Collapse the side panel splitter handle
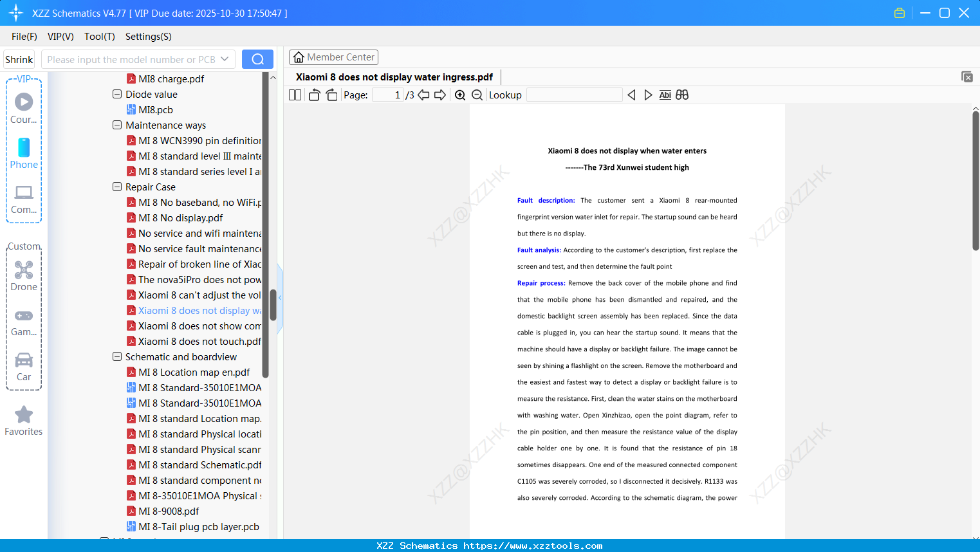This screenshot has height=552, width=980. [x=280, y=297]
